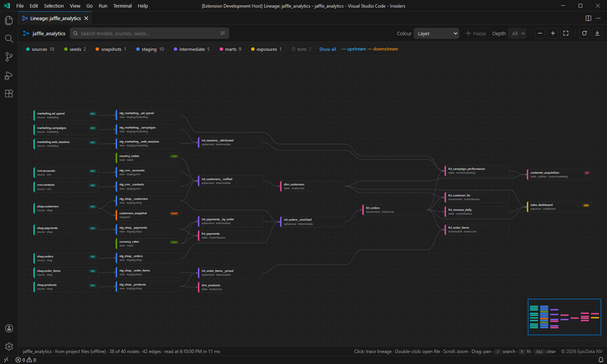Toggle the staging 10 layer filter
The width and height of the screenshot is (607, 364).
150,49
